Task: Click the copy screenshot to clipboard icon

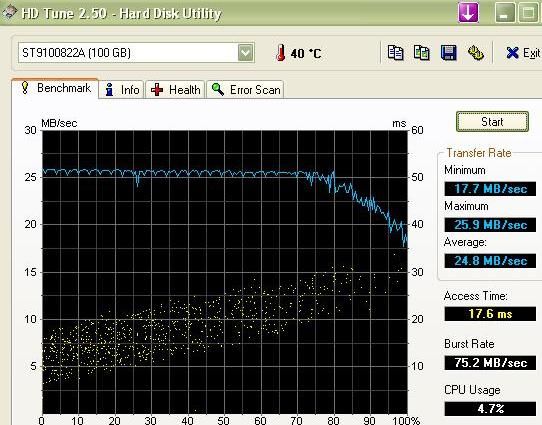Action: (422, 53)
